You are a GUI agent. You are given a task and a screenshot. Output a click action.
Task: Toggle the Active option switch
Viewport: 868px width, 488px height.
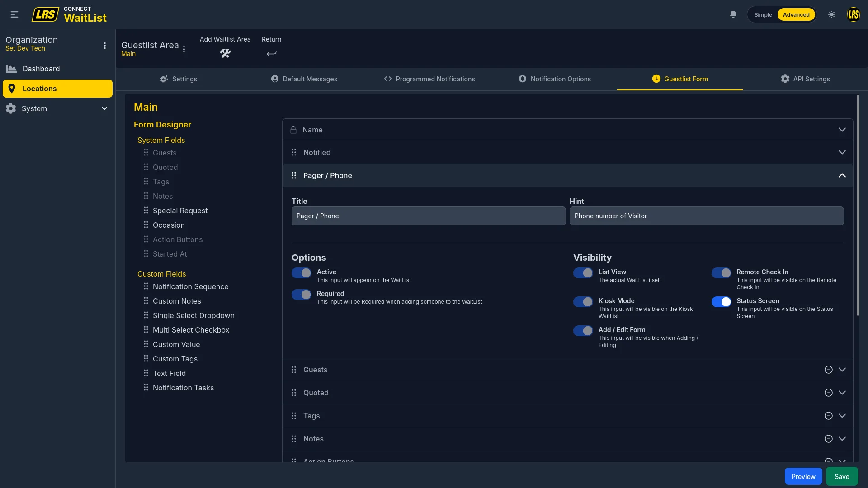click(x=302, y=273)
